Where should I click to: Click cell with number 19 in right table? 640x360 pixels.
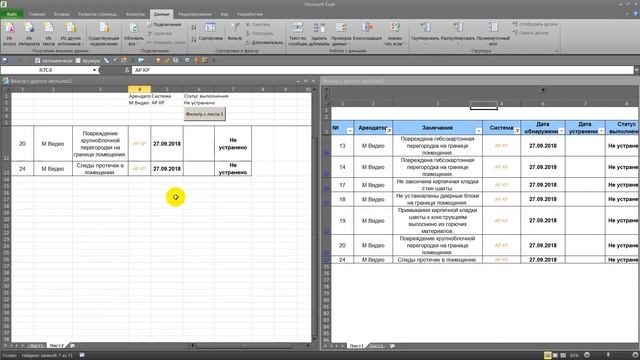click(342, 220)
